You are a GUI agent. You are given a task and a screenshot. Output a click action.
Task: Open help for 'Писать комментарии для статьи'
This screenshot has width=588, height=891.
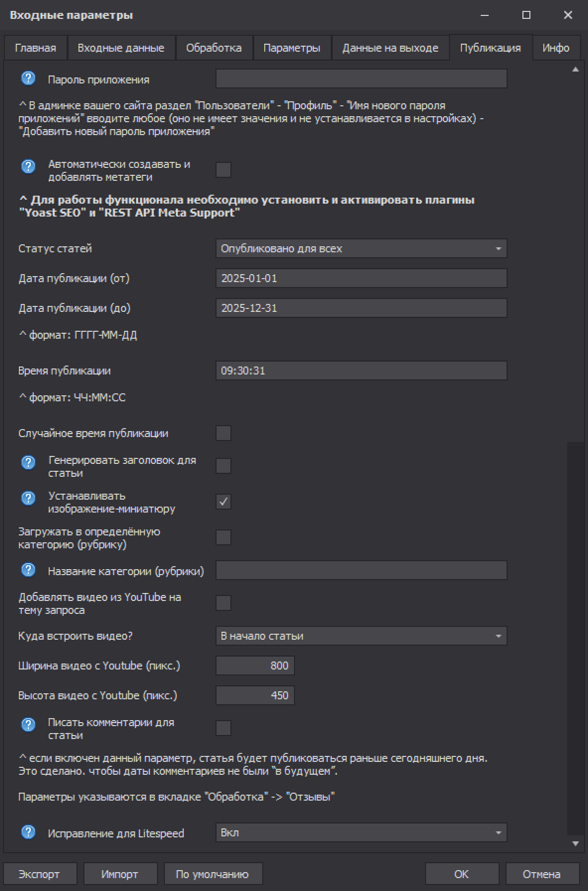pos(28,725)
